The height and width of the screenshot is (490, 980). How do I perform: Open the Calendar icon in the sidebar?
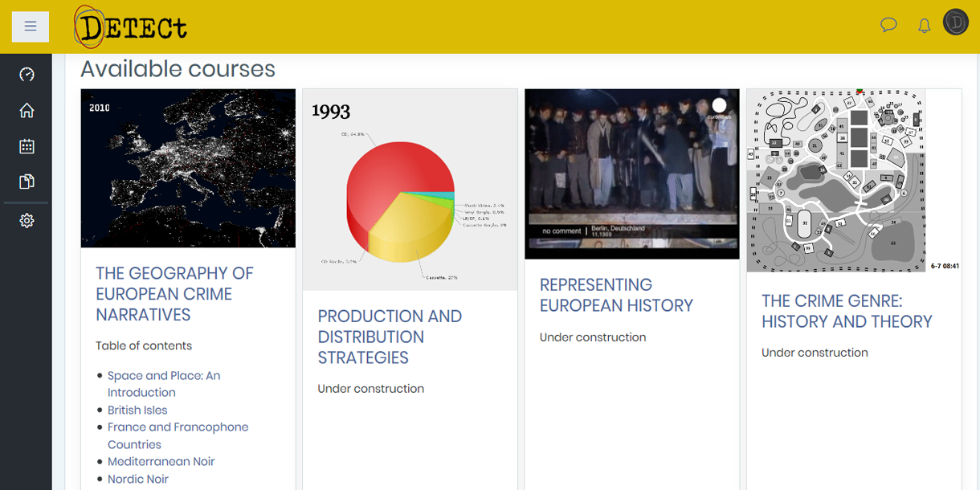coord(27,146)
